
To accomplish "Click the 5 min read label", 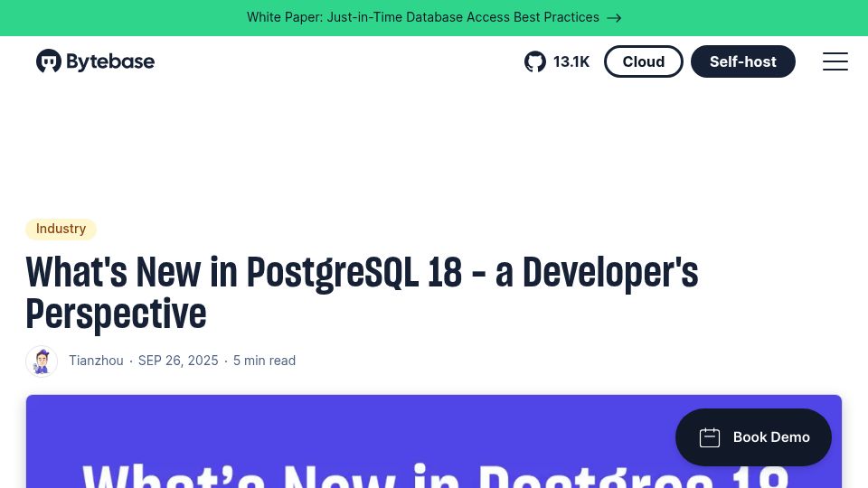I will [x=264, y=361].
